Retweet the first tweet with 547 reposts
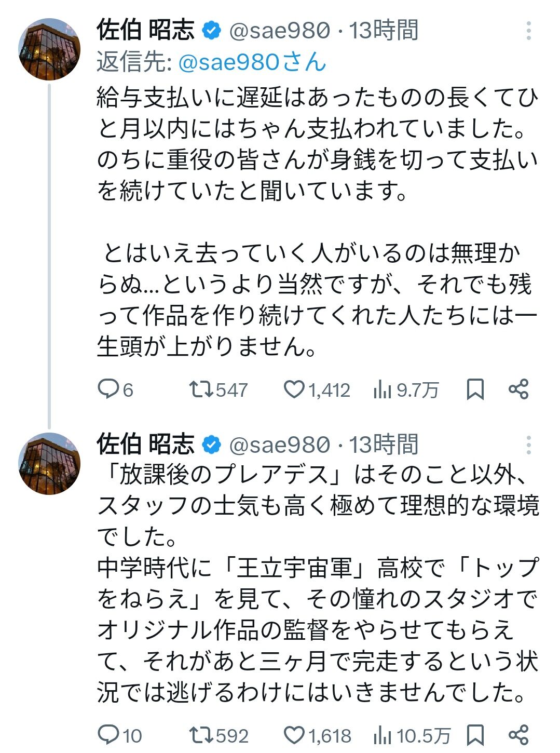 [199, 389]
